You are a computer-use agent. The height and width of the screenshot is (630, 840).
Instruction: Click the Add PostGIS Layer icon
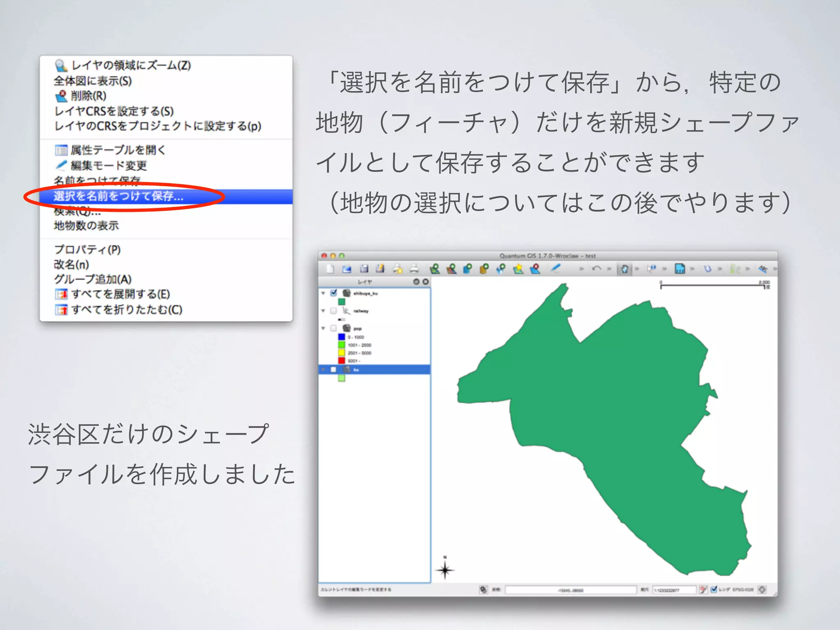coord(468,269)
